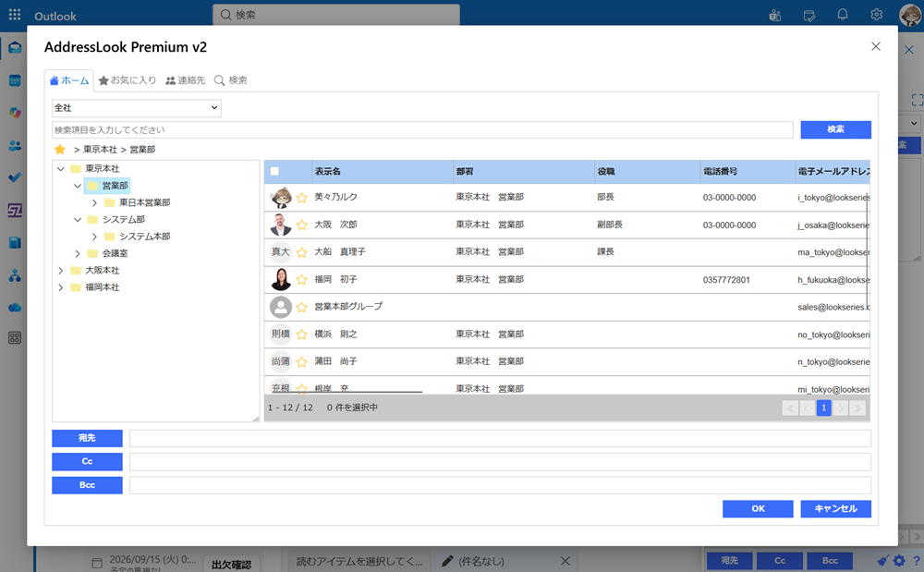
Task: Focus the 検索項目を入力してください field
Action: pos(422,129)
